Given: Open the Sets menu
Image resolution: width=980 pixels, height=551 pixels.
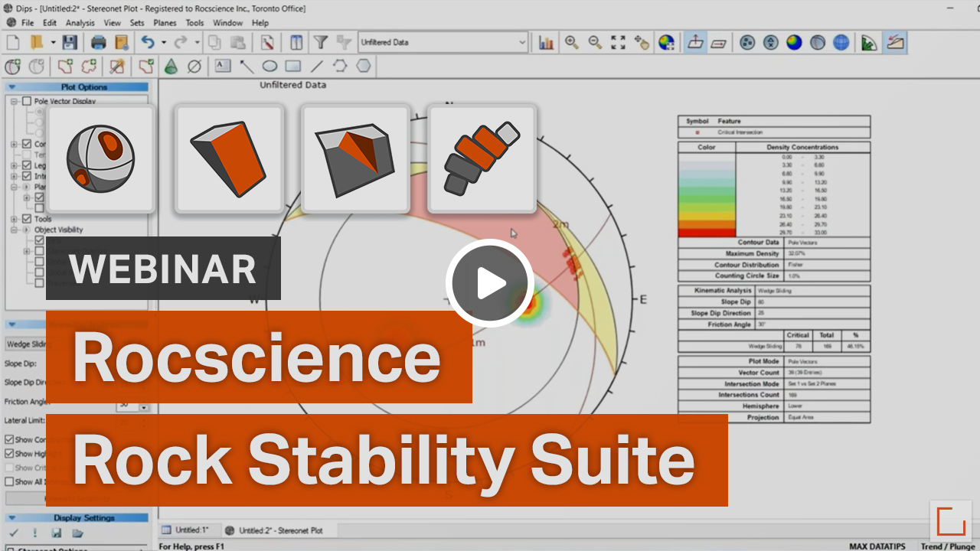Looking at the screenshot, I should [x=137, y=23].
